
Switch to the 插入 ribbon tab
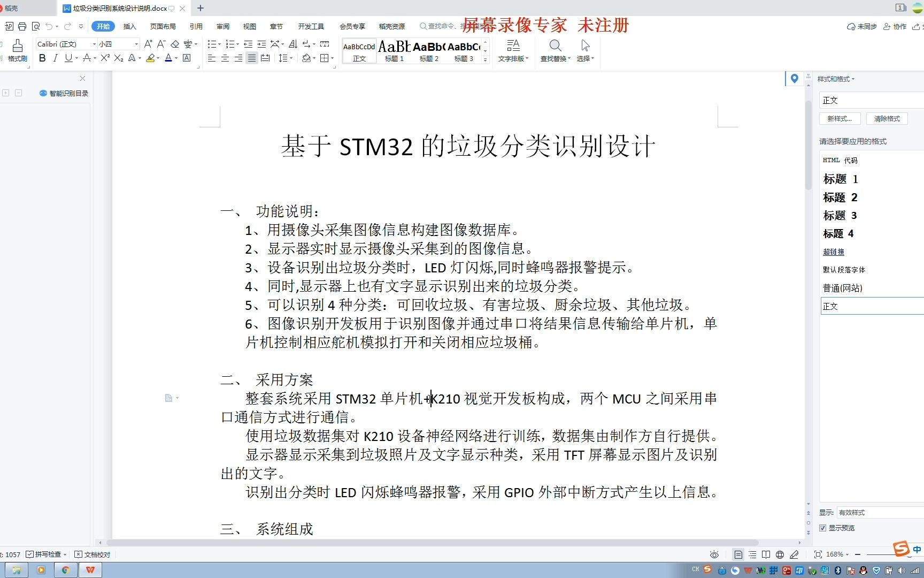pos(130,26)
